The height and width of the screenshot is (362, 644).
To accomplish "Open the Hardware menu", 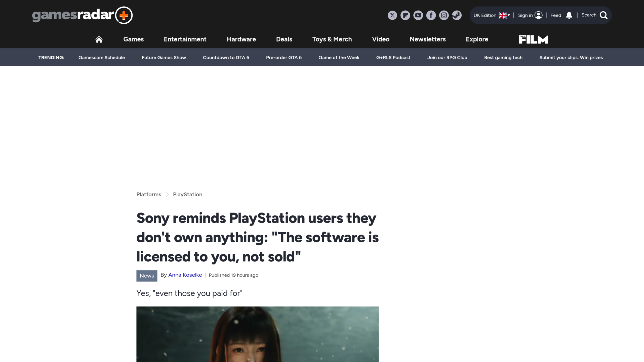I will 241,39.
